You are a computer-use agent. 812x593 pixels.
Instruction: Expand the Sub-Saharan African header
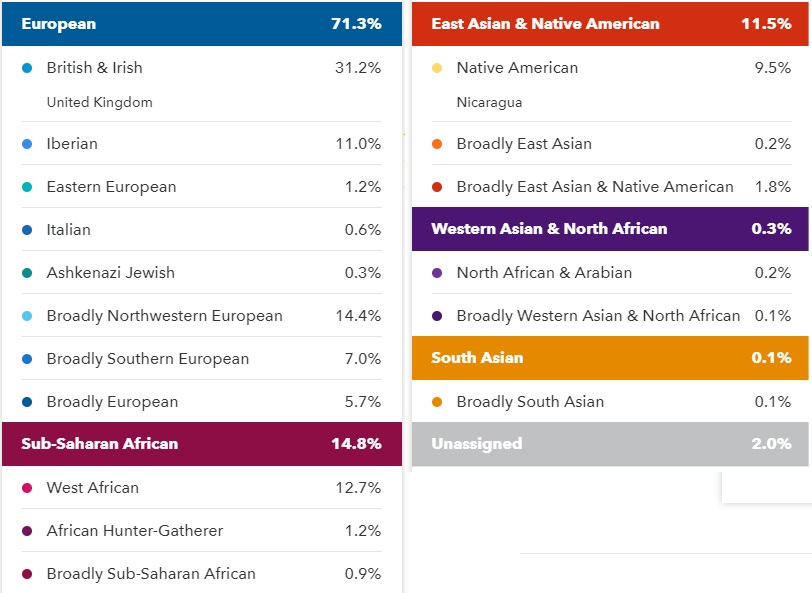tap(202, 444)
